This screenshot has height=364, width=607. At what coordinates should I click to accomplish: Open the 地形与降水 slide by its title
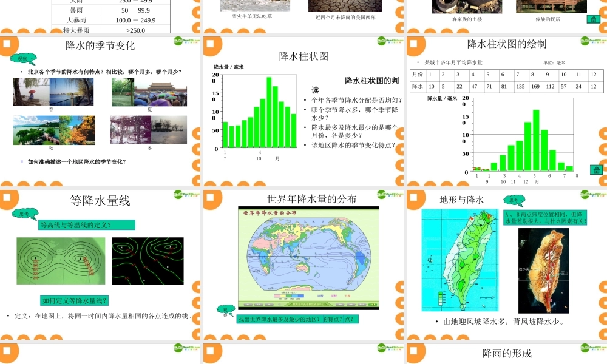[x=461, y=200]
